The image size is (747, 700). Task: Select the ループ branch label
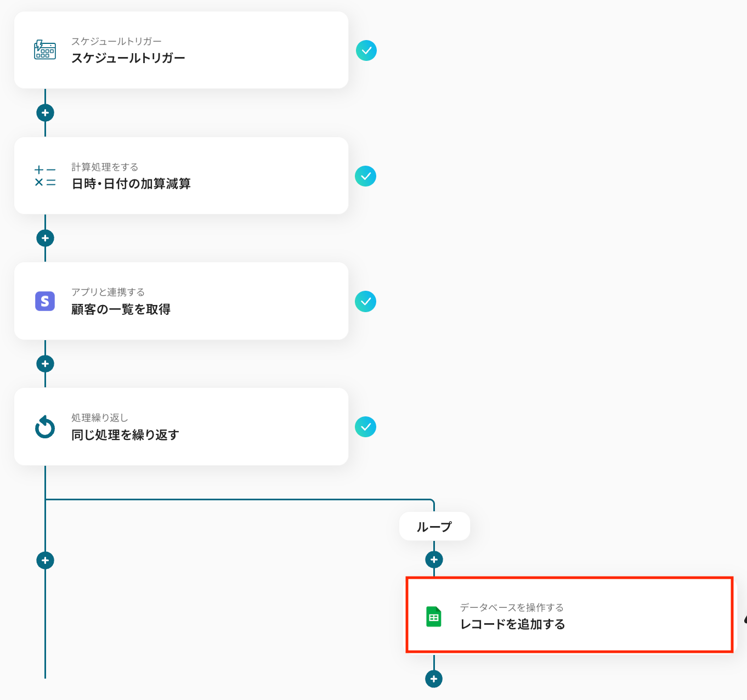tap(434, 527)
